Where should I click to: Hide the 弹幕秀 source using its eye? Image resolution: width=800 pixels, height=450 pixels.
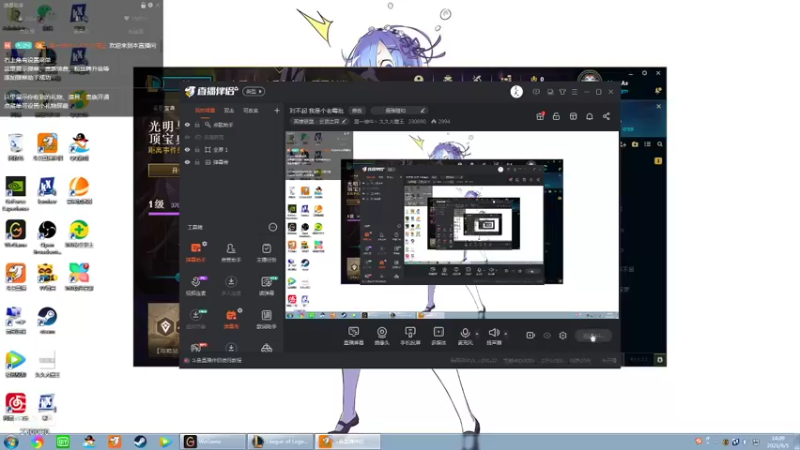point(187,162)
